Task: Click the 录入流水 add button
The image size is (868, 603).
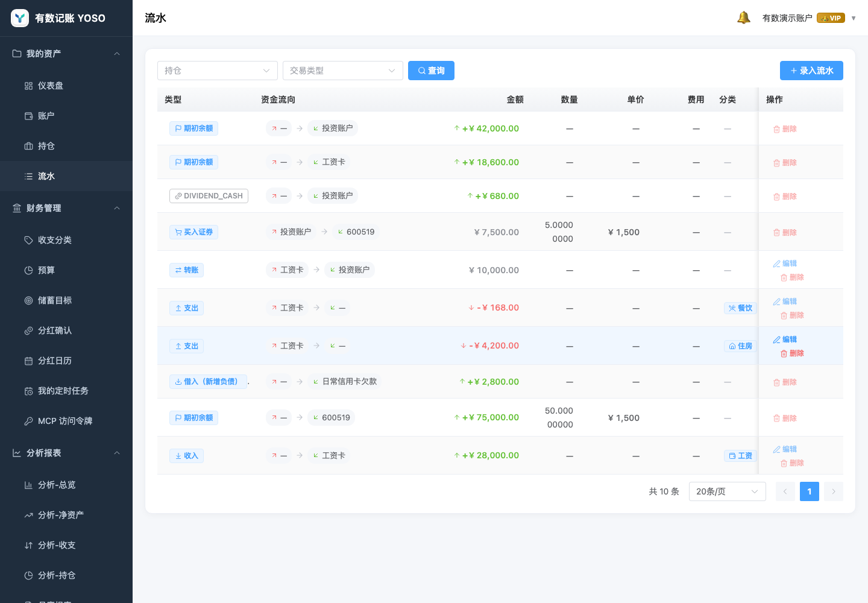Action: point(811,71)
